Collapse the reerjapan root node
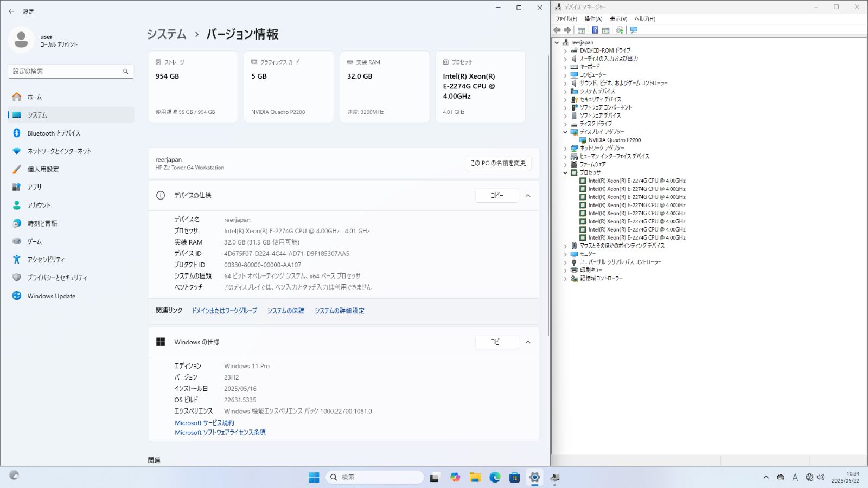Image resolution: width=868 pixels, height=488 pixels. [x=557, y=42]
